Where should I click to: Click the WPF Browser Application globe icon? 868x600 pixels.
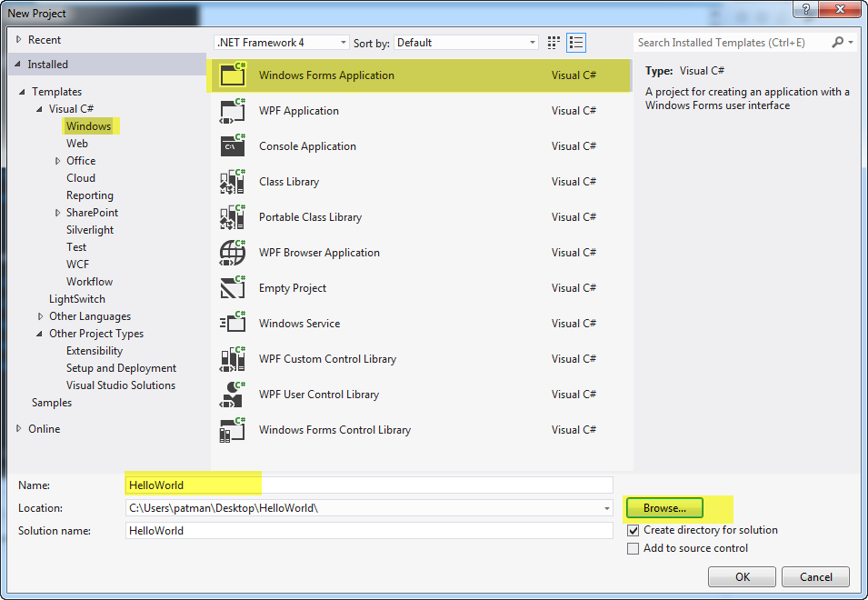(233, 253)
